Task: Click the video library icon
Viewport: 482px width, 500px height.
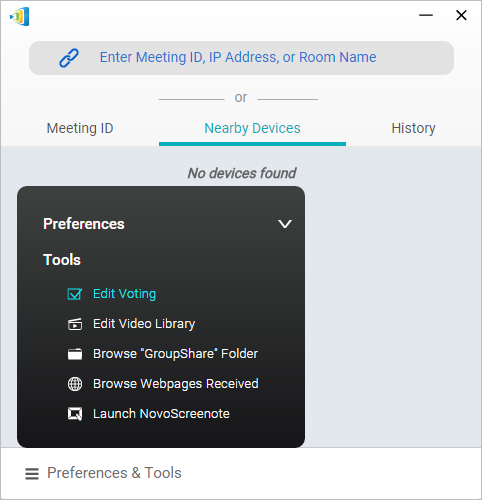Action: [75, 324]
